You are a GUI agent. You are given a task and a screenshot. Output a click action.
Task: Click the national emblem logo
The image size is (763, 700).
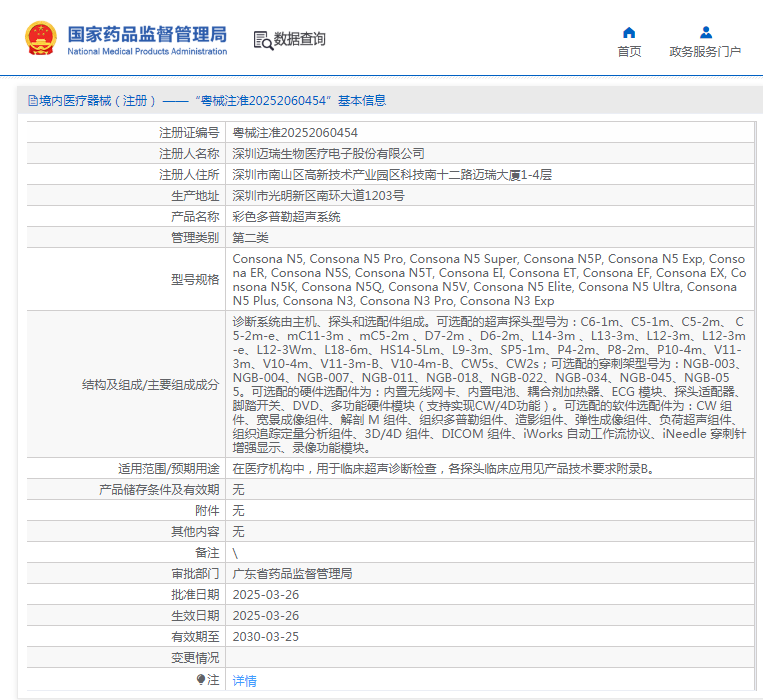coord(41,38)
